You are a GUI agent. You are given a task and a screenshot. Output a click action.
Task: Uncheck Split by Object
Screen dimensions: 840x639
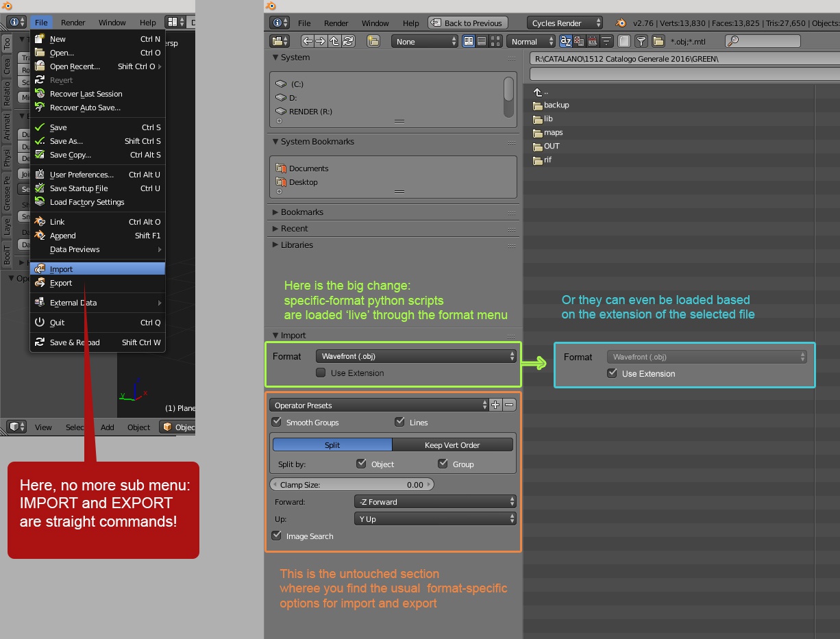click(x=361, y=464)
